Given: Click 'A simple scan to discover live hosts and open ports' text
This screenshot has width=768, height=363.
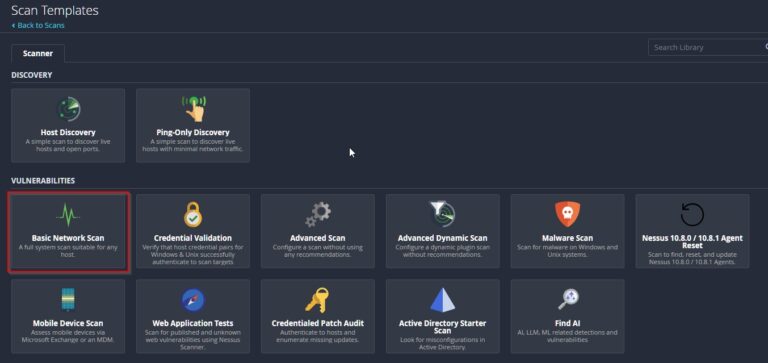Looking at the screenshot, I should (68, 145).
